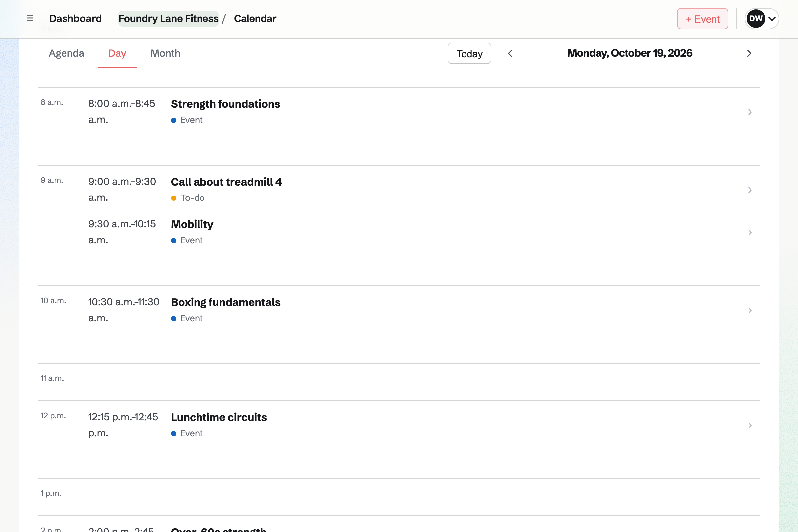Click the orange To-do dot
The height and width of the screenshot is (532, 798).
pos(173,198)
